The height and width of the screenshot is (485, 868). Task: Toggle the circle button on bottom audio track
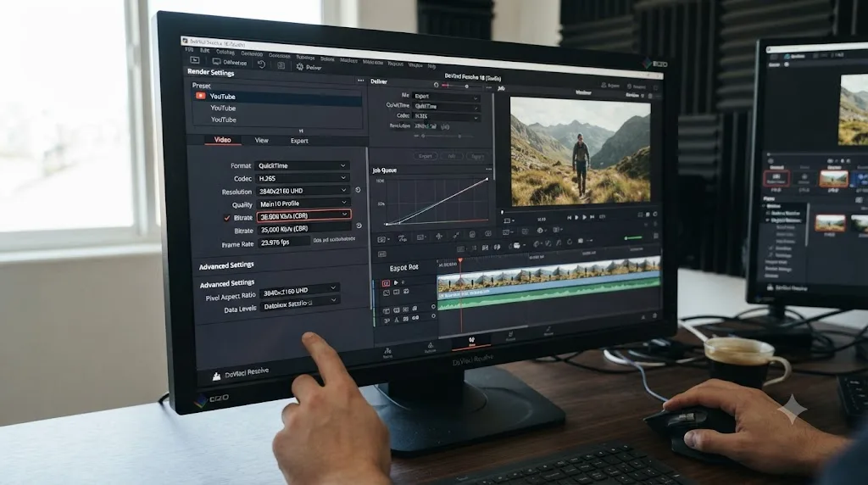tap(433, 316)
